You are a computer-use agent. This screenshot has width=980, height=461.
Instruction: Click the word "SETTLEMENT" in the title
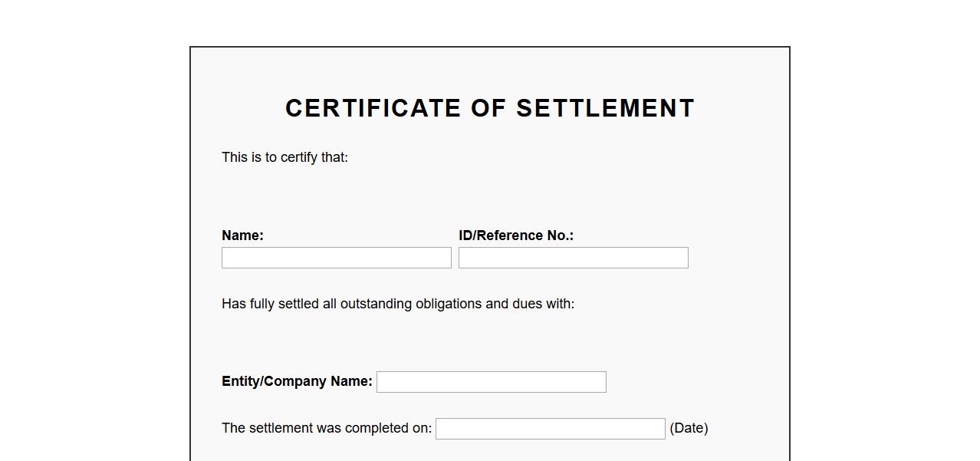(605, 108)
